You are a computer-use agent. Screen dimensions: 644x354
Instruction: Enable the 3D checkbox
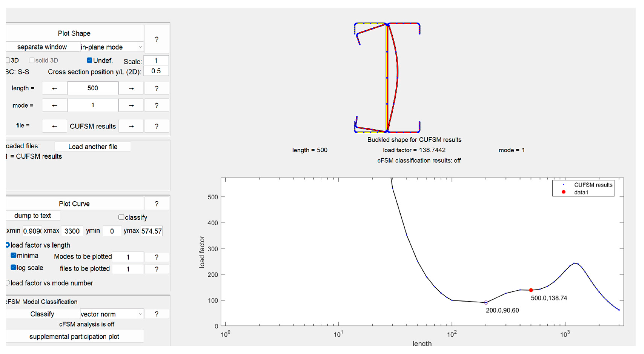pyautogui.click(x=8, y=60)
